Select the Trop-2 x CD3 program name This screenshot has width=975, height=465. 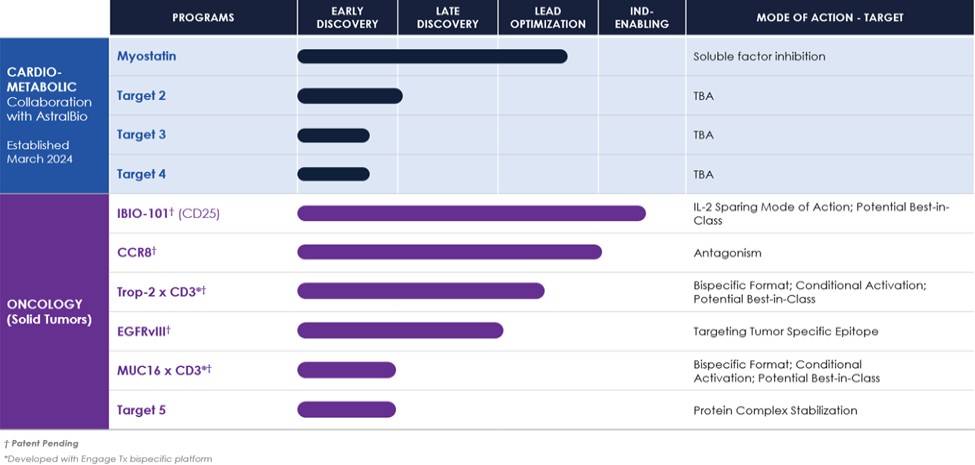pos(161,291)
